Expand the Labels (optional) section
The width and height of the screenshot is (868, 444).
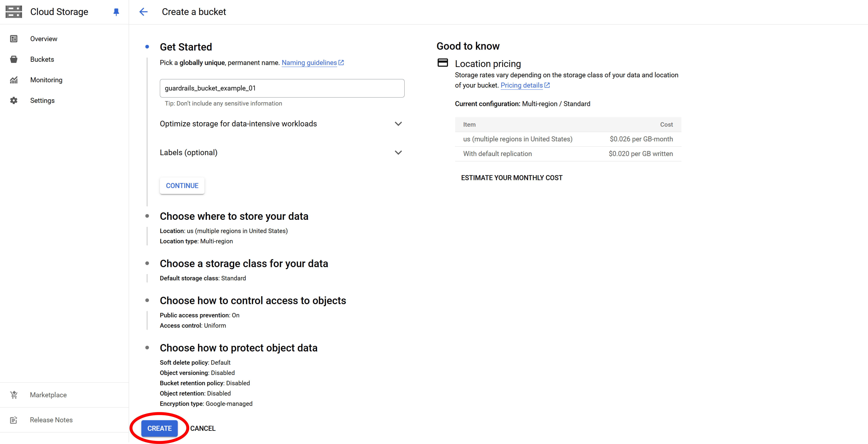(x=398, y=152)
